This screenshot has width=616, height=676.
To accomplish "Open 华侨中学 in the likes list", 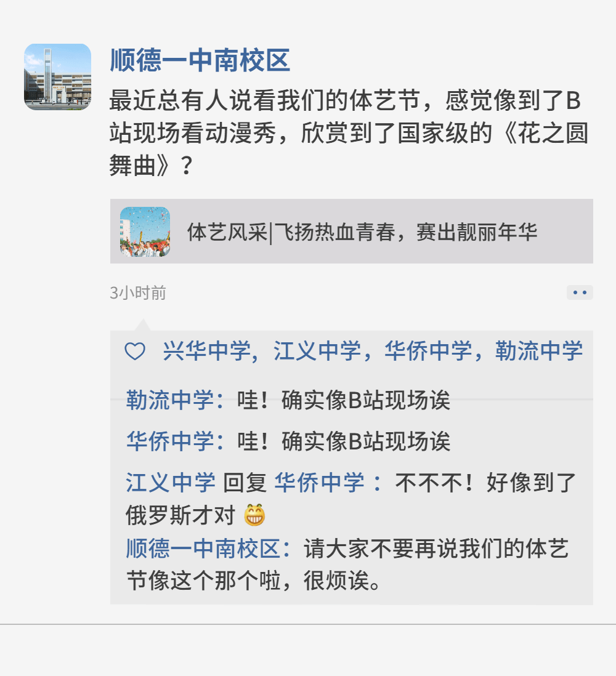I will [428, 350].
